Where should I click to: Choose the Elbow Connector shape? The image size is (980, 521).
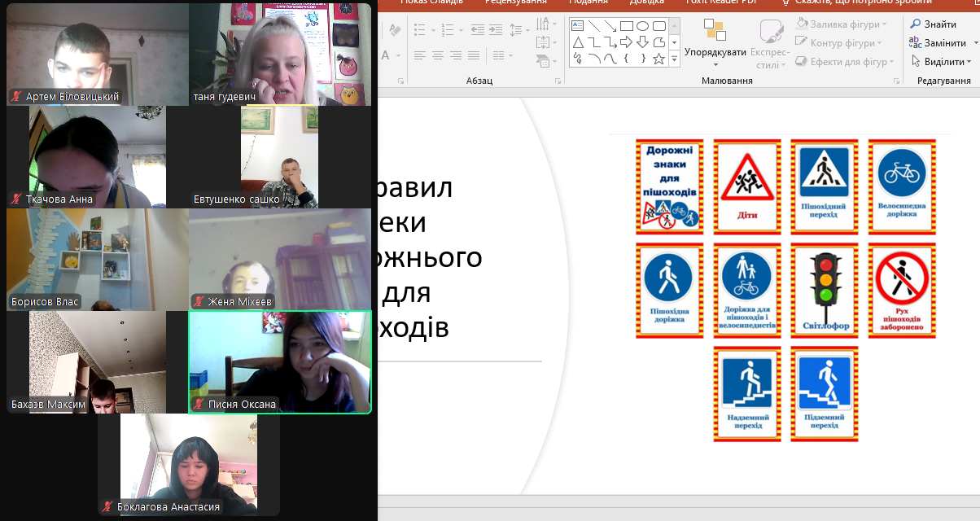pyautogui.click(x=594, y=42)
